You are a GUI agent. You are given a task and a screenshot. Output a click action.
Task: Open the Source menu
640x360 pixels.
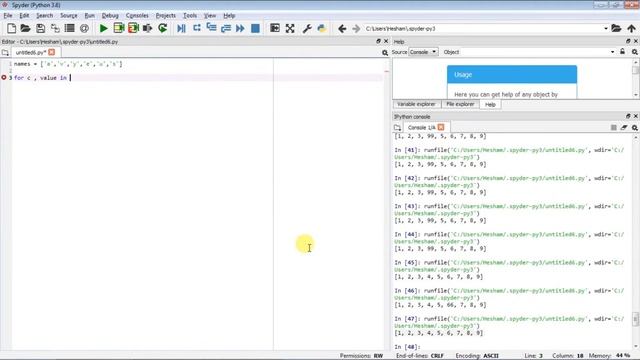(x=69, y=16)
